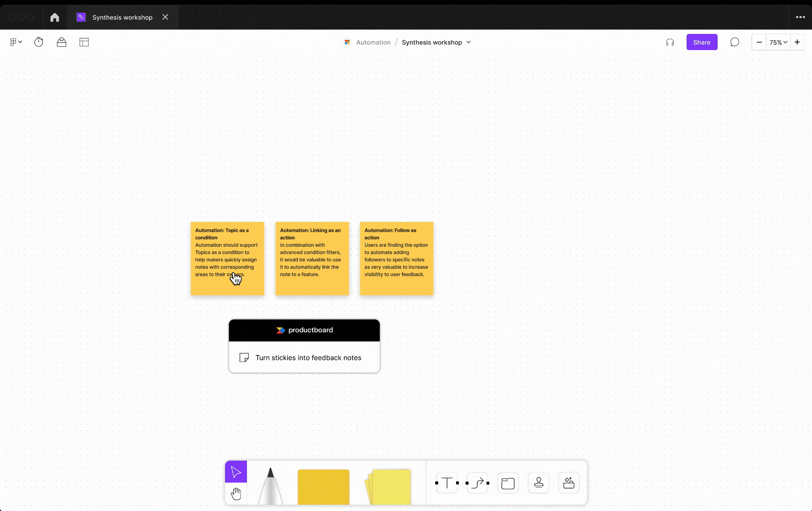Select the Connector tool

click(477, 482)
